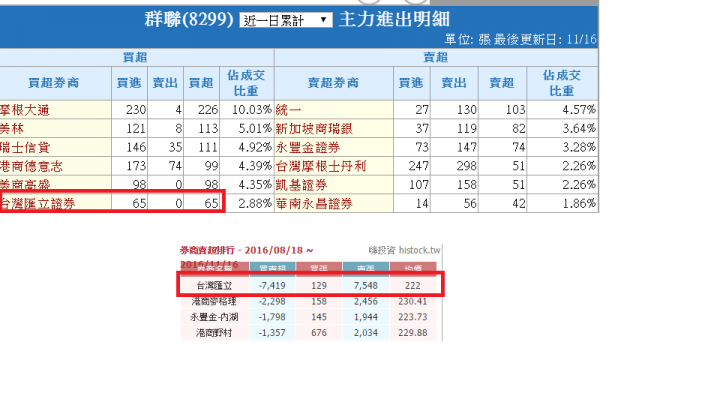720x405 pixels.
Task: Select 港商麥格理 row name
Action: click(x=214, y=302)
